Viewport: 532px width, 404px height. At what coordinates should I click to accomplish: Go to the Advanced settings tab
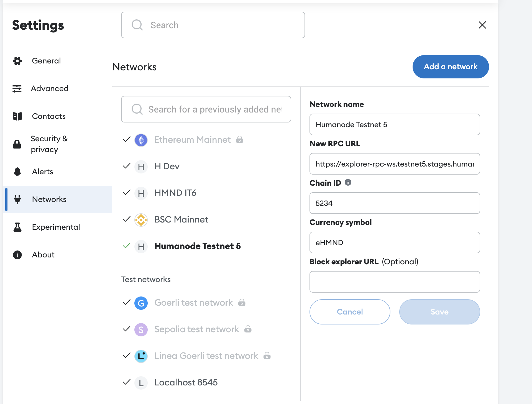pyautogui.click(x=49, y=88)
